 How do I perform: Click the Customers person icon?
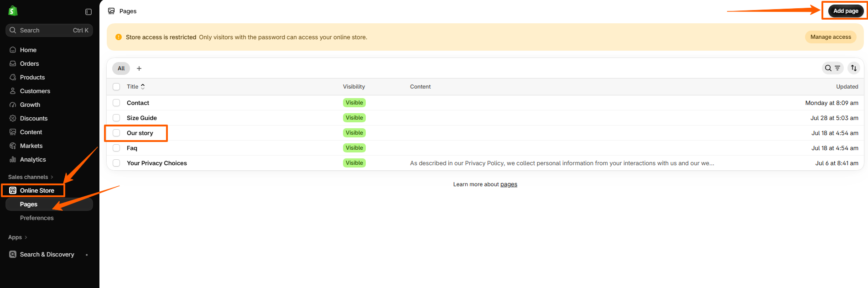pos(13,91)
